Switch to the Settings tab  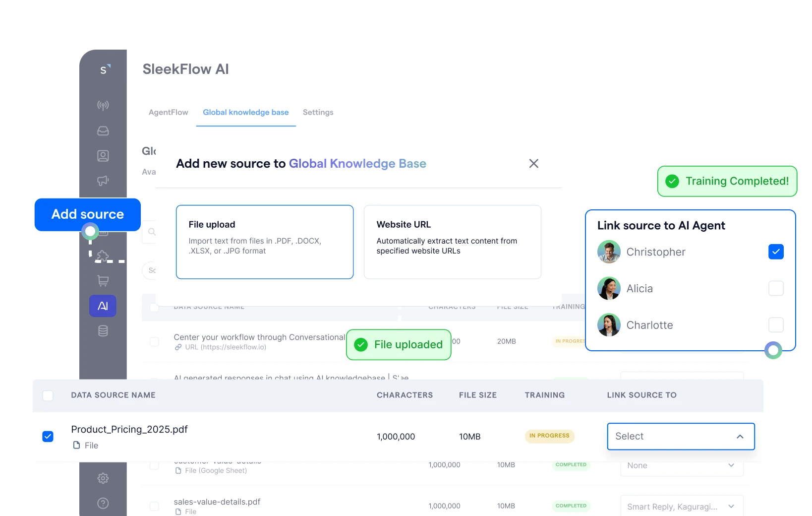(x=318, y=112)
